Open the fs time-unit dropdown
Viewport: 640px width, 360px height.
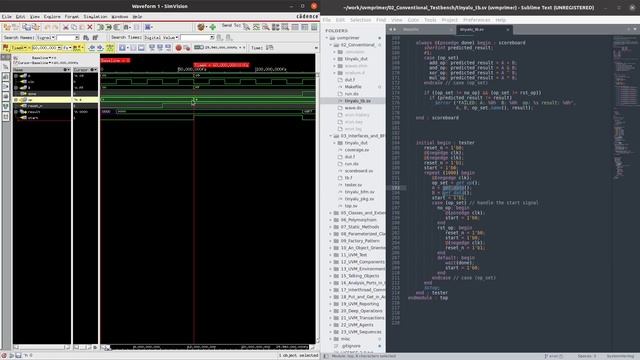67,48
